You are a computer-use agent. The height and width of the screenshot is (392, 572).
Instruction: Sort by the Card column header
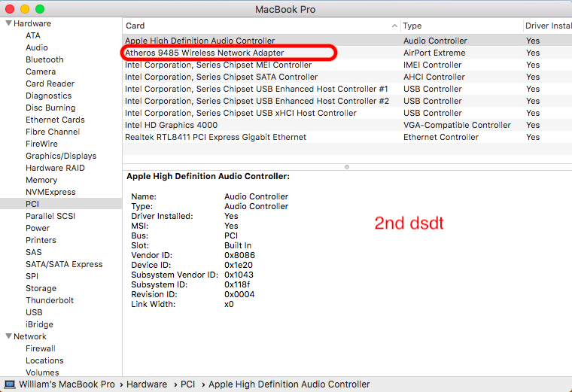click(x=260, y=26)
